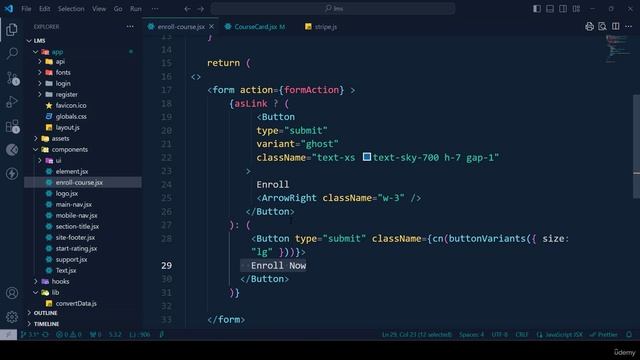Open the Go menu
Screen dimensions: 640x360
point(118,9)
